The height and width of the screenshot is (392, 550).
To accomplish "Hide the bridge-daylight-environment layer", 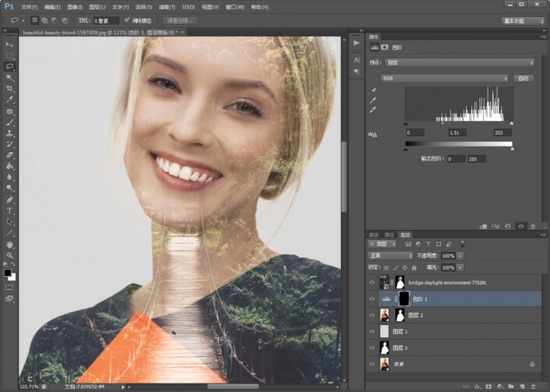I will click(x=372, y=282).
